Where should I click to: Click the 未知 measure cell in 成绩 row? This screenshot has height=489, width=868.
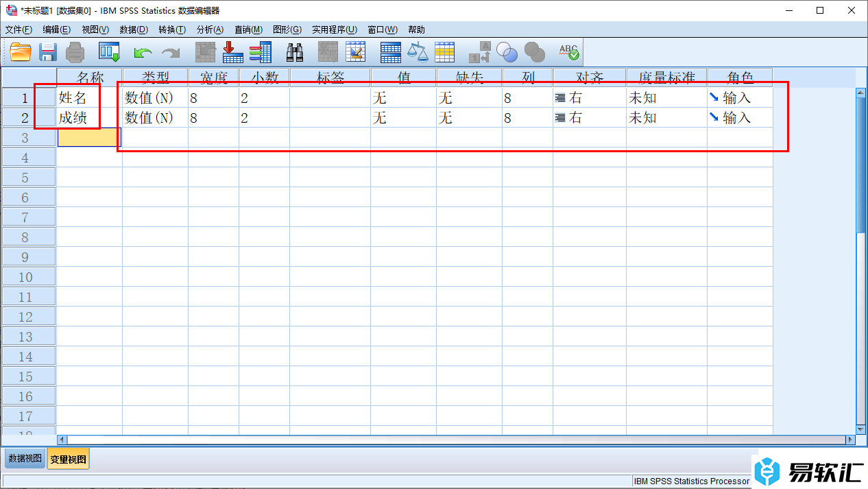click(x=667, y=118)
